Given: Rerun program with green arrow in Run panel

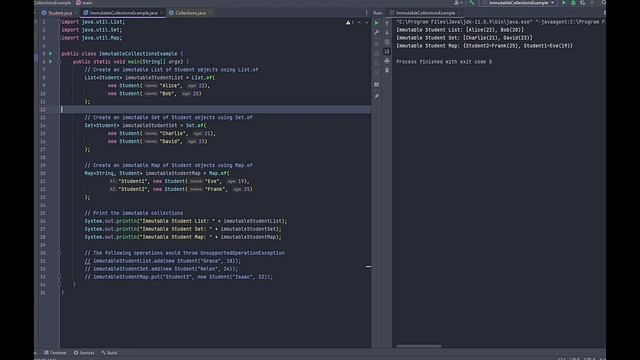Looking at the screenshot, I should 376,23.
